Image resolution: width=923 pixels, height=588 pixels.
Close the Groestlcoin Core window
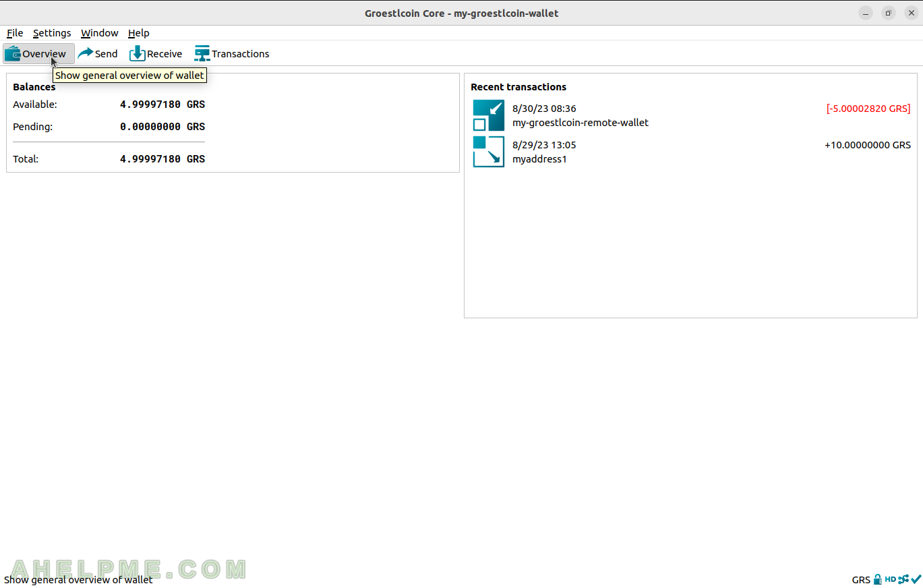912,13
